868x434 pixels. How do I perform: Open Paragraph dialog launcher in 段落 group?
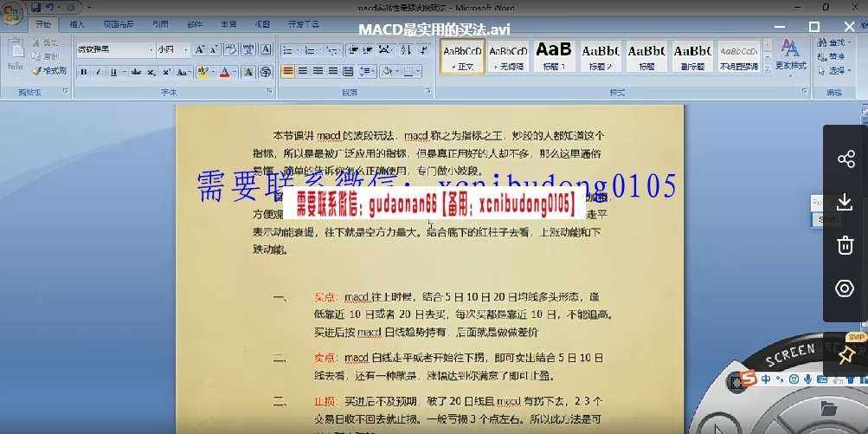point(428,91)
